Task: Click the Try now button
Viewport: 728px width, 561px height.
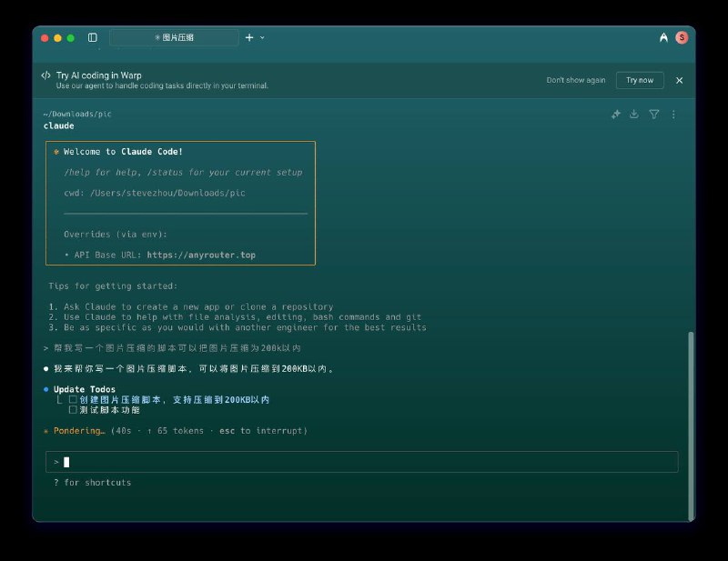Action: (x=640, y=80)
